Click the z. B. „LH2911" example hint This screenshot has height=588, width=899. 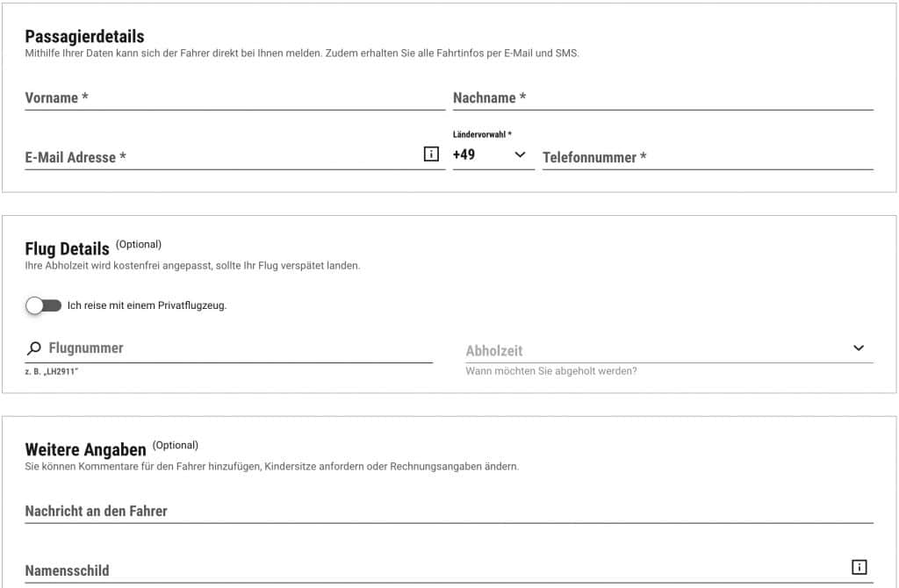[46, 371]
